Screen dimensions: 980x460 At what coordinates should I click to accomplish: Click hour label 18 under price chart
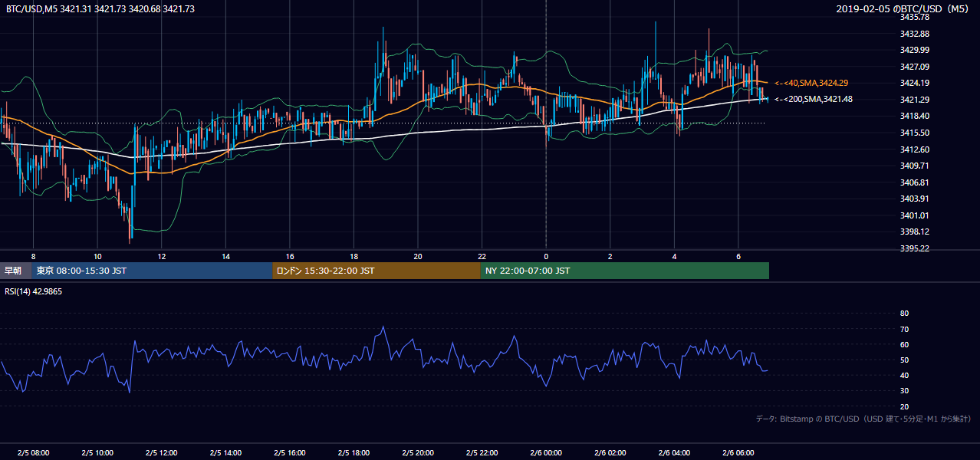354,256
